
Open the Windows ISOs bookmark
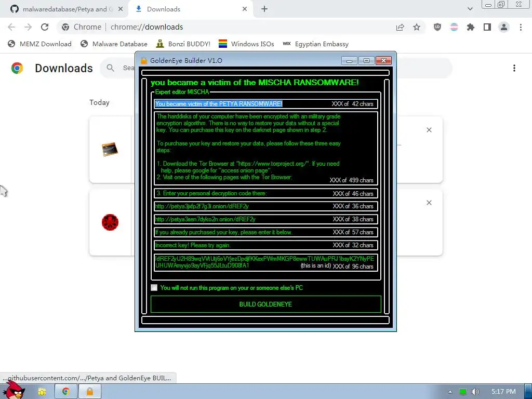pyautogui.click(x=246, y=44)
